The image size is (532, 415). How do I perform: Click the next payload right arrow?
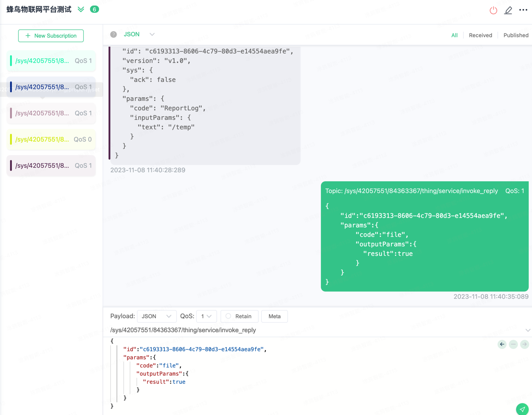[x=524, y=344]
